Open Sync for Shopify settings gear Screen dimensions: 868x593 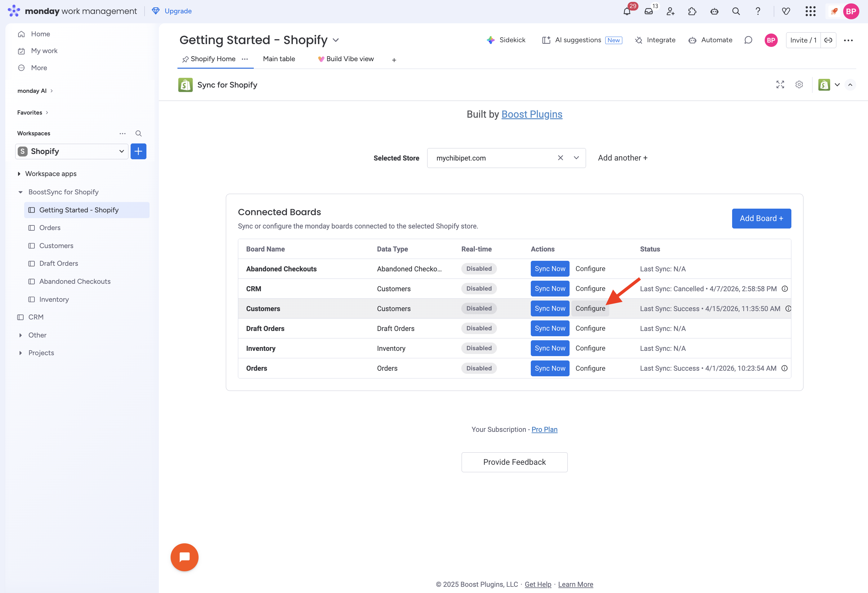pos(799,84)
